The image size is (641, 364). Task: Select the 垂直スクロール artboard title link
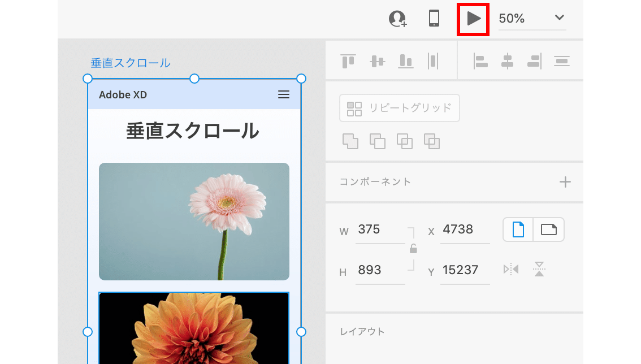click(x=130, y=63)
